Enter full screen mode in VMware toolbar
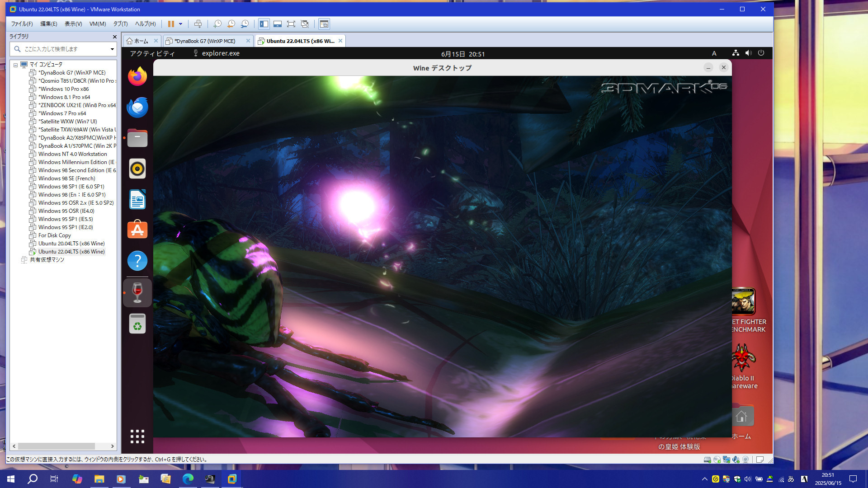This screenshot has width=868, height=488. 291,24
